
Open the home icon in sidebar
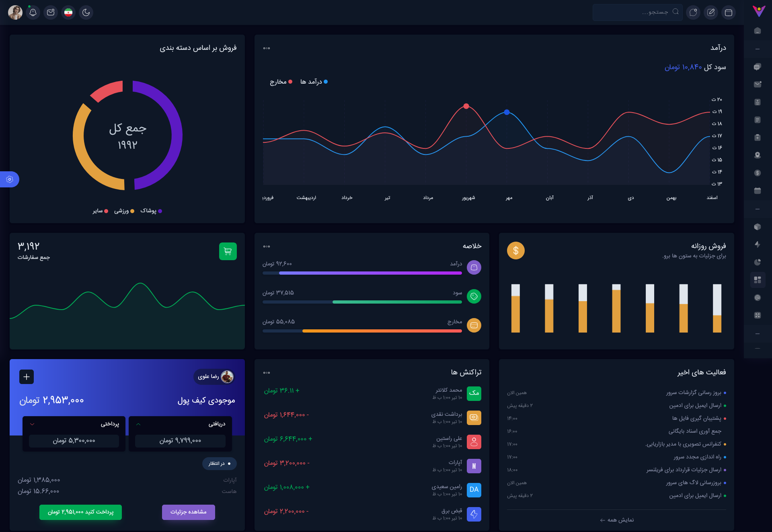tap(758, 31)
